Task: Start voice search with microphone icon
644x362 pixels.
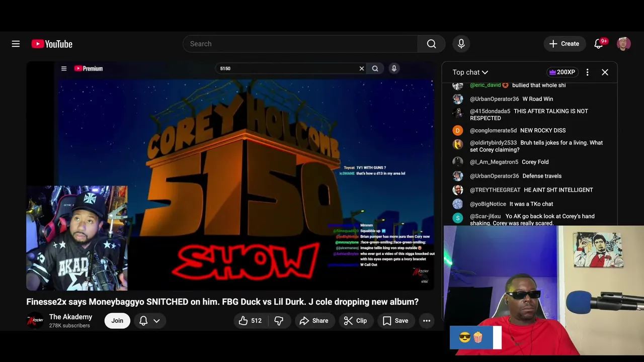Action: 461,44
